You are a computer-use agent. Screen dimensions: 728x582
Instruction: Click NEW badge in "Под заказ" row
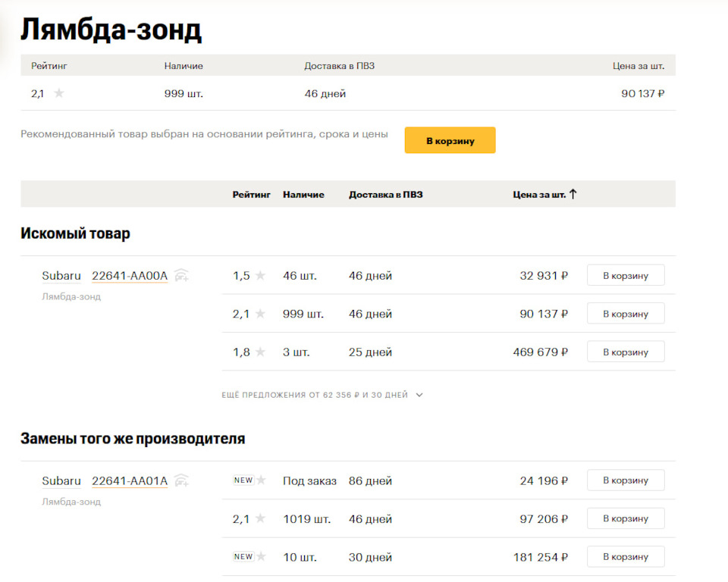(243, 480)
